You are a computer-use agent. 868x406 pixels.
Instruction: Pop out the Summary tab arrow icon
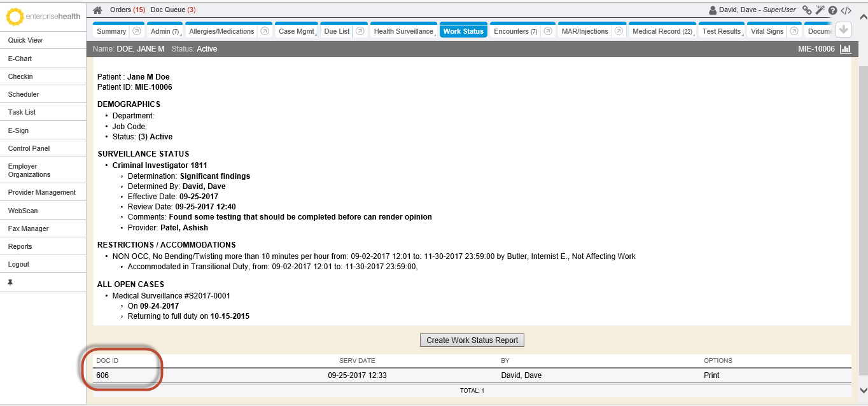137,31
